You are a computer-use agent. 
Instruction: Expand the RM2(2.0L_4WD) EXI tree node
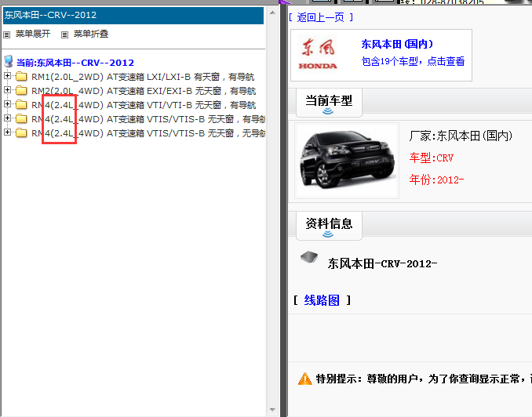pos(7,90)
